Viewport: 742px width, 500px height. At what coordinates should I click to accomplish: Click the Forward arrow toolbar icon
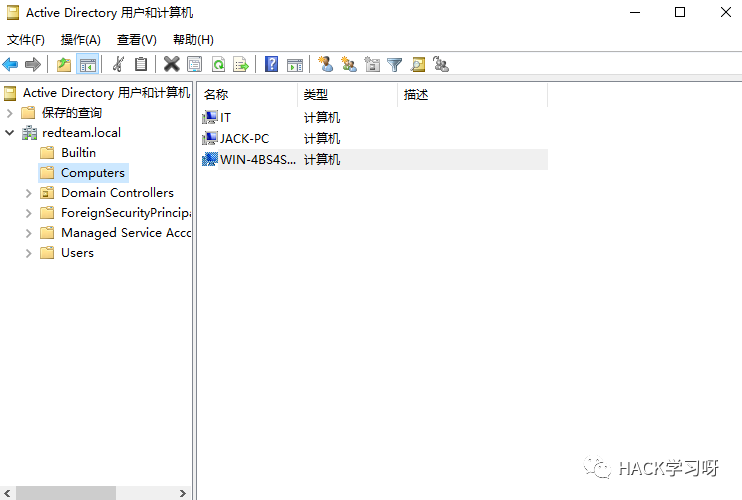32,64
